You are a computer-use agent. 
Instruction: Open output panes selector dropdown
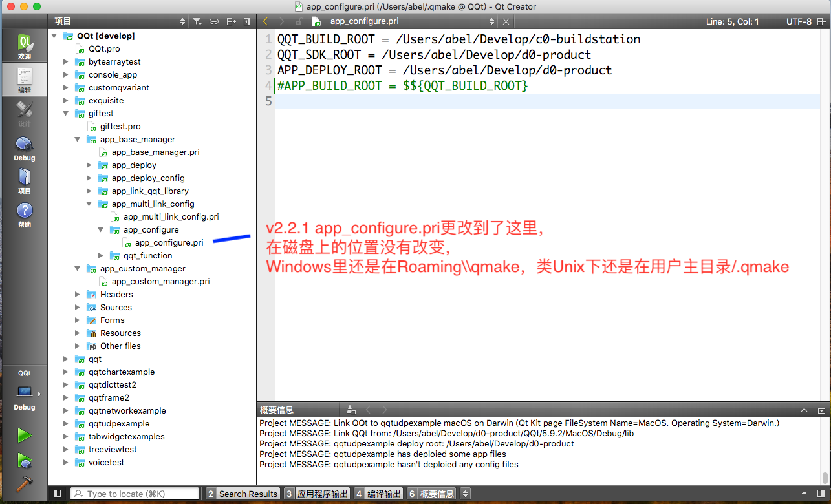[x=465, y=494]
